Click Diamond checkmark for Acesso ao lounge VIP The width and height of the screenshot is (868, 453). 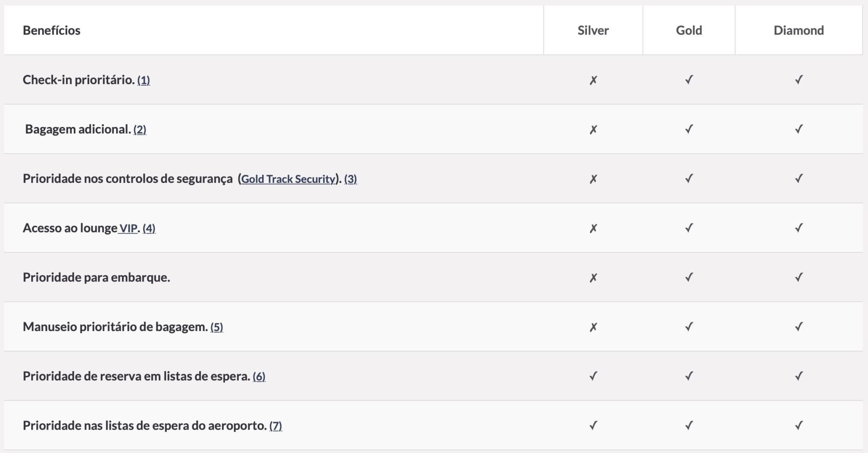[x=798, y=228]
